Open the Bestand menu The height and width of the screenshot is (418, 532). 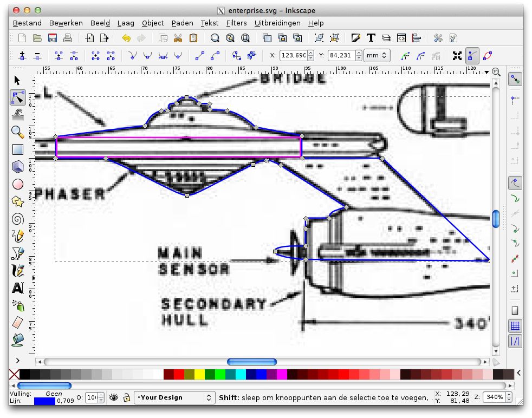27,23
